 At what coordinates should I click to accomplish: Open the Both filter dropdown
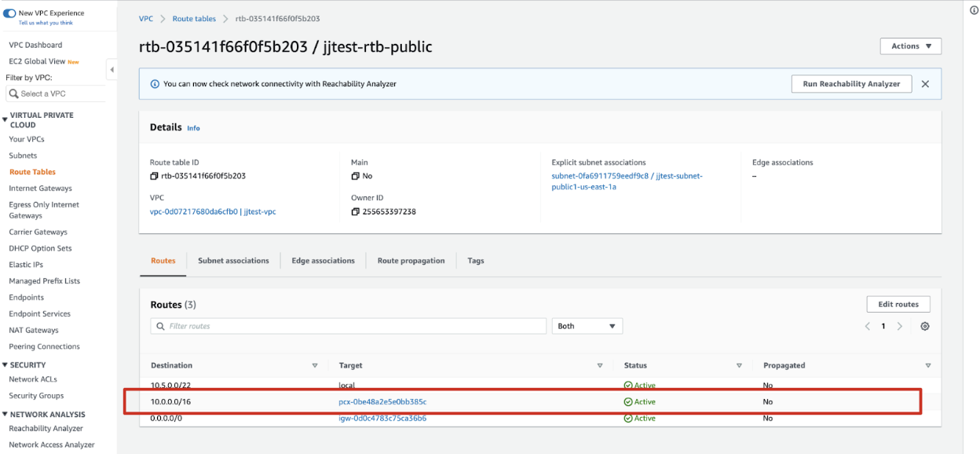[x=587, y=326]
